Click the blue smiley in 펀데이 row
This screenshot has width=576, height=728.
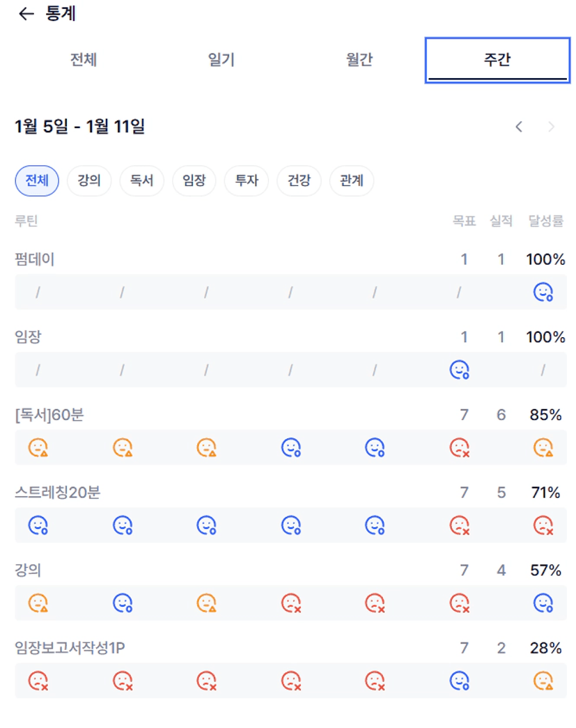(543, 293)
